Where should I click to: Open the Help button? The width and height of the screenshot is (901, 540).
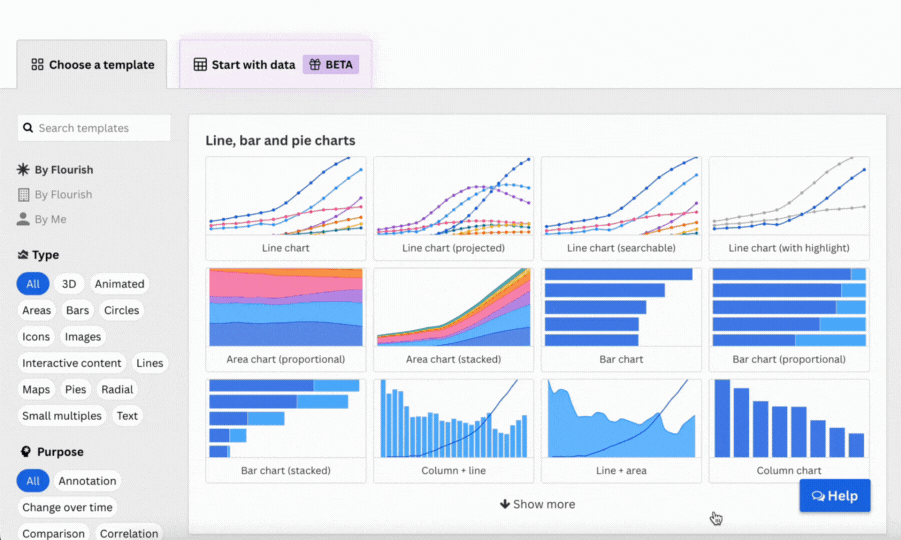[x=835, y=496]
